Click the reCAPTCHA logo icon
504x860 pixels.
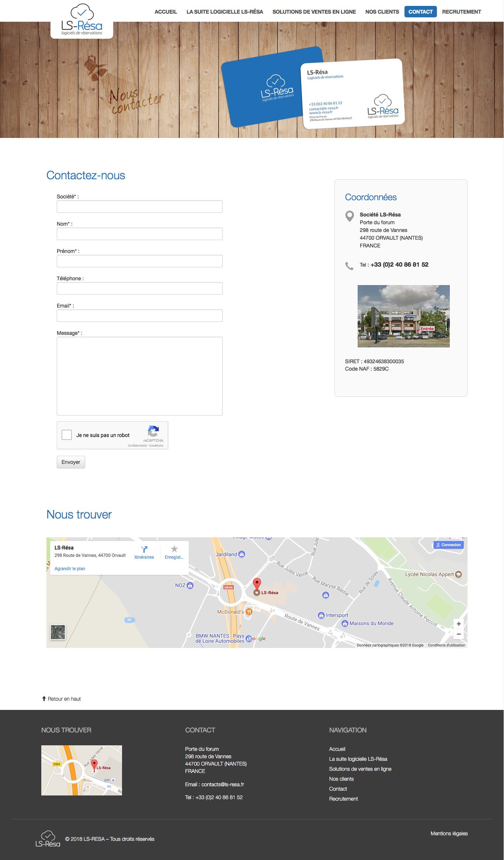point(153,431)
